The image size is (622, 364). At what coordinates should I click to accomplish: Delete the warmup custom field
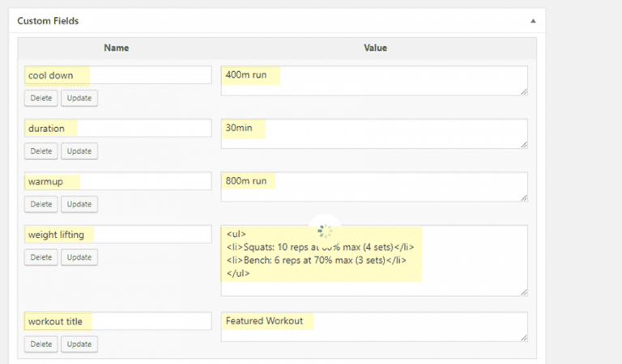[x=40, y=204]
